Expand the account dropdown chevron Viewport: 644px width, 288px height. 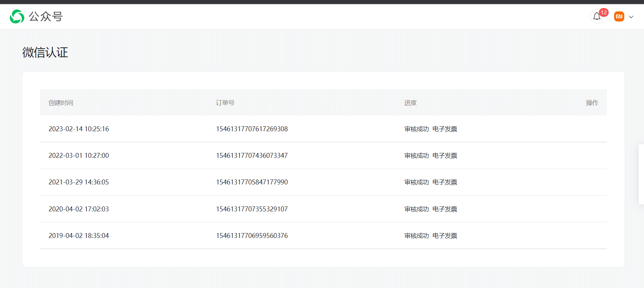click(x=631, y=17)
